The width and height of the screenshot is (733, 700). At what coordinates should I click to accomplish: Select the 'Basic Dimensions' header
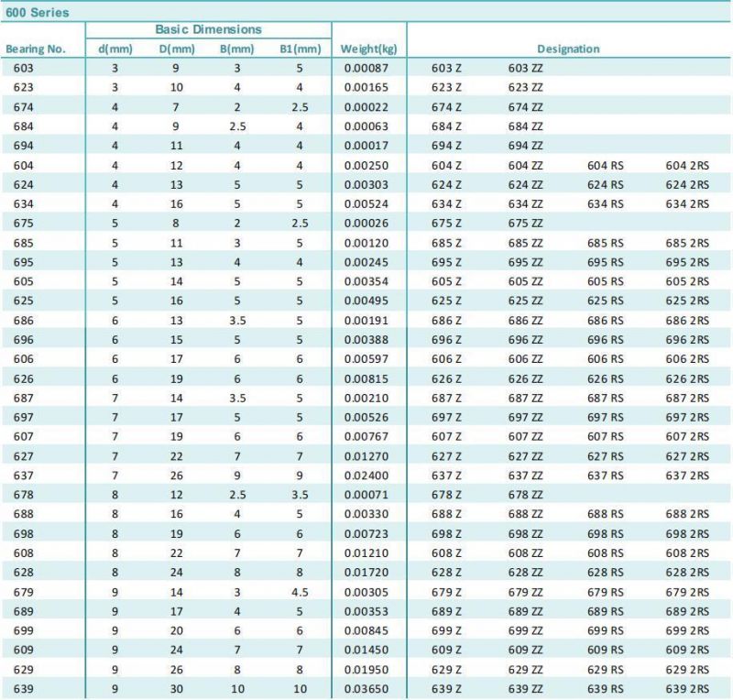209,29
